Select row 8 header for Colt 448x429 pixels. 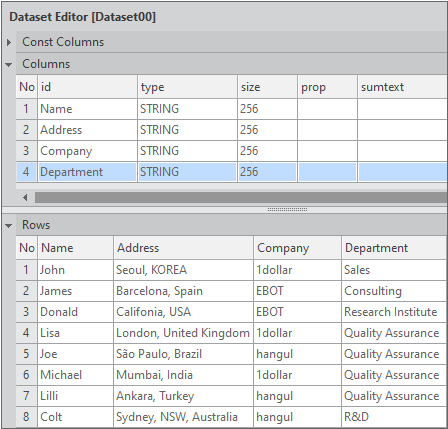(26, 417)
